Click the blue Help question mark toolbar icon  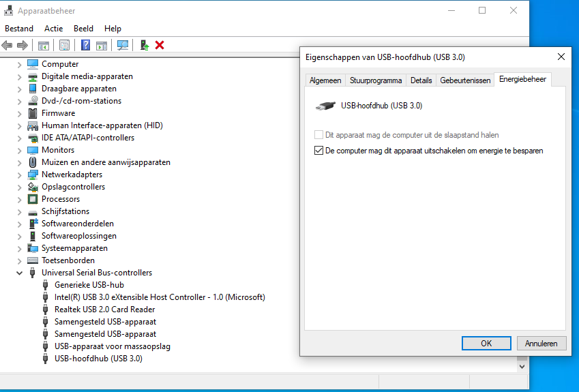coord(85,45)
